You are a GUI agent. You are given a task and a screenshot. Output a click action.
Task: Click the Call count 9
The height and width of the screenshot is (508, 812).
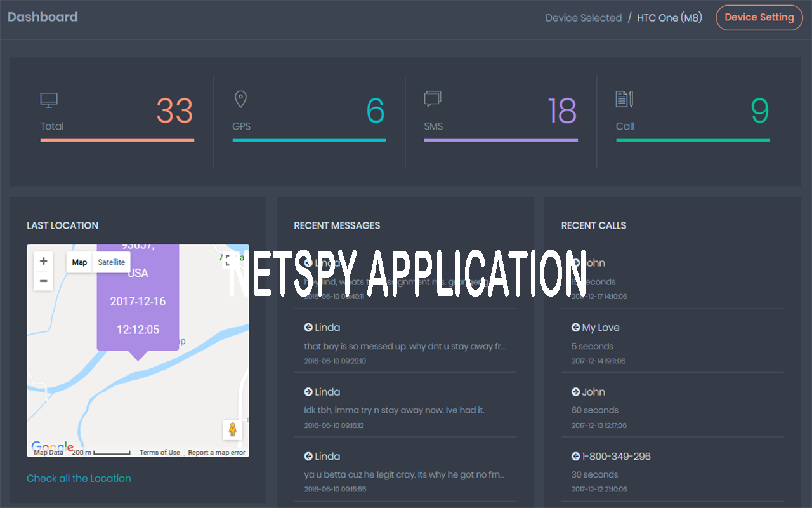pyautogui.click(x=760, y=111)
